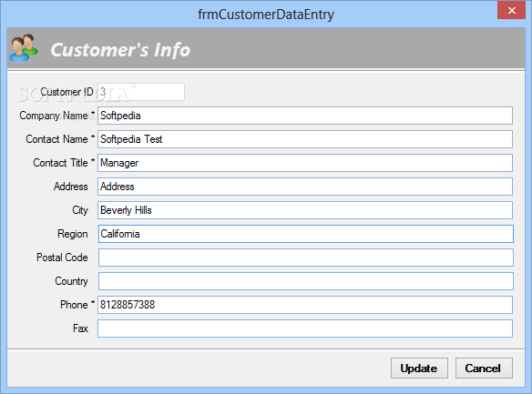Place cursor in the City field

pos(305,210)
